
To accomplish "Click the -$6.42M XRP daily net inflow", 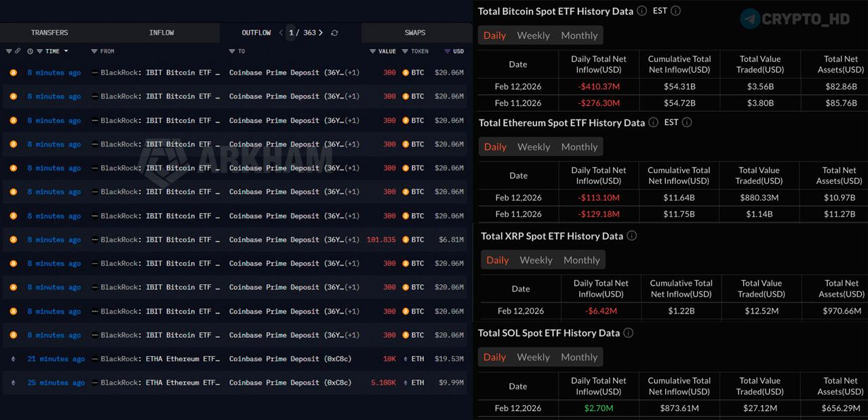I will coord(601,311).
